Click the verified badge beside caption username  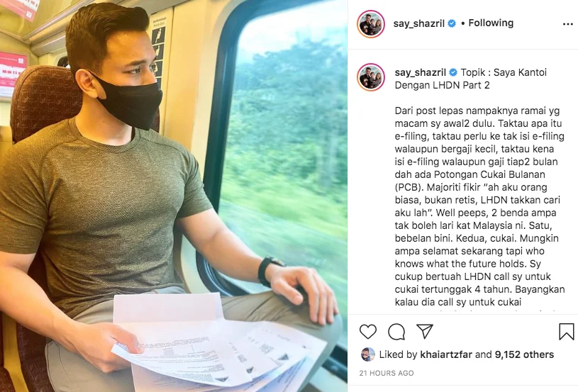point(453,72)
